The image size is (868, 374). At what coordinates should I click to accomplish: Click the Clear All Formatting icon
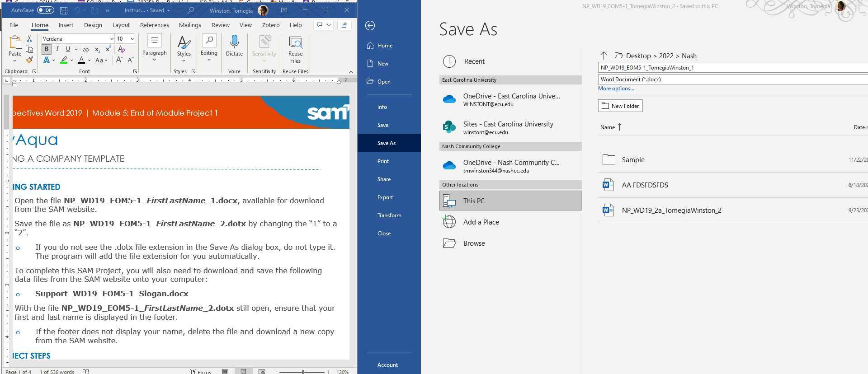(121, 49)
